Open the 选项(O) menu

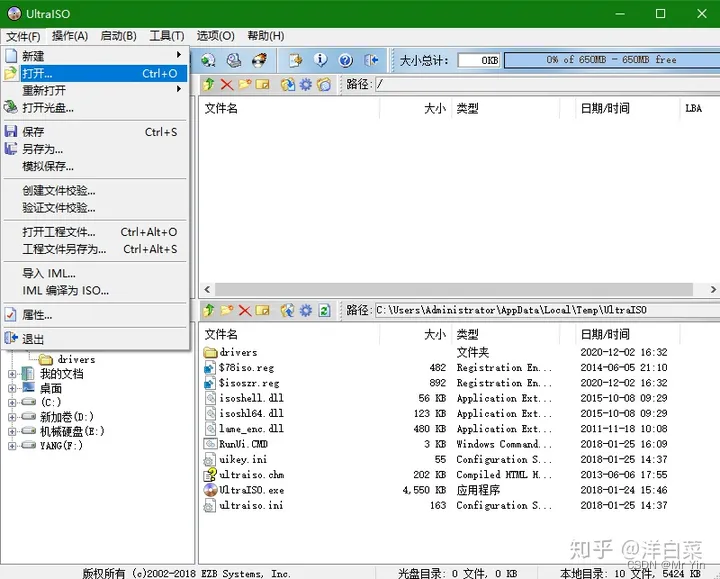click(x=215, y=36)
